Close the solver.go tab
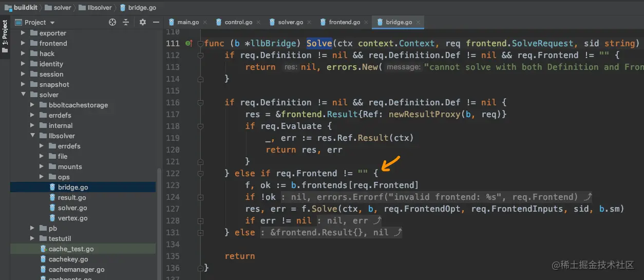The height and width of the screenshot is (280, 644). click(310, 22)
